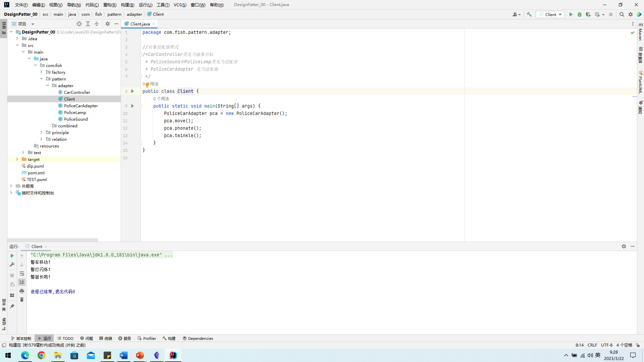Expand the .idea folder

tap(17, 39)
